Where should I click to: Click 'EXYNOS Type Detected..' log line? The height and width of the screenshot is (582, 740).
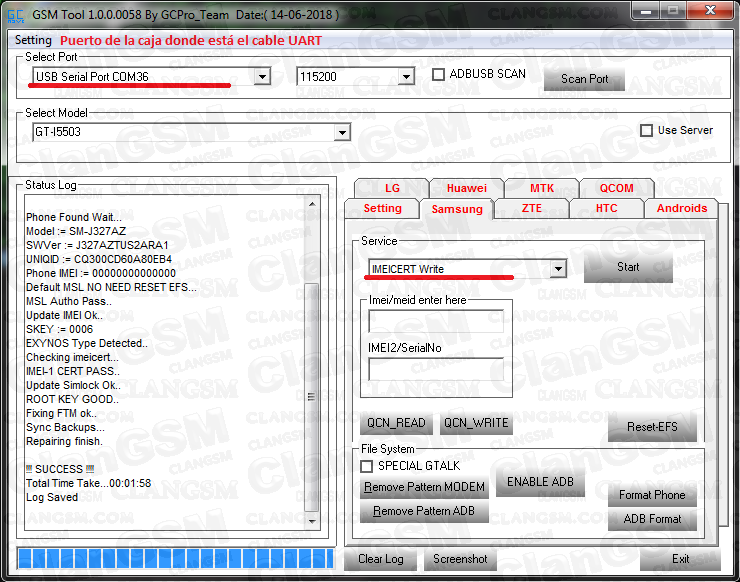pyautogui.click(x=87, y=343)
